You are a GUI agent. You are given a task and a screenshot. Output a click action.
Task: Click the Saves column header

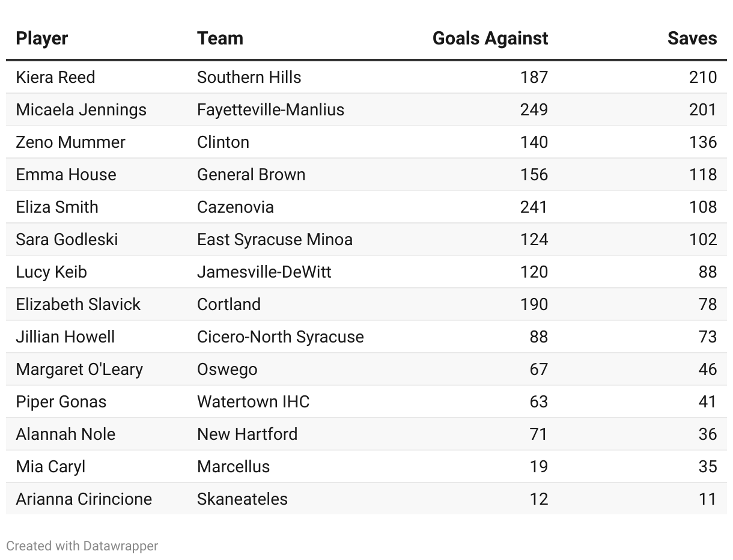(692, 38)
